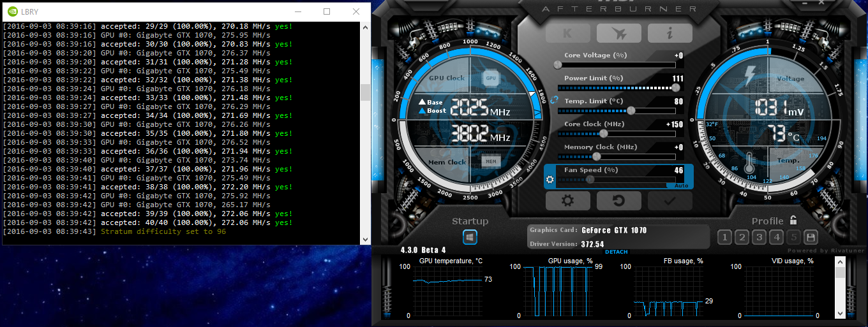Click the monitor graph scrollbar up arrow

[x=840, y=262]
